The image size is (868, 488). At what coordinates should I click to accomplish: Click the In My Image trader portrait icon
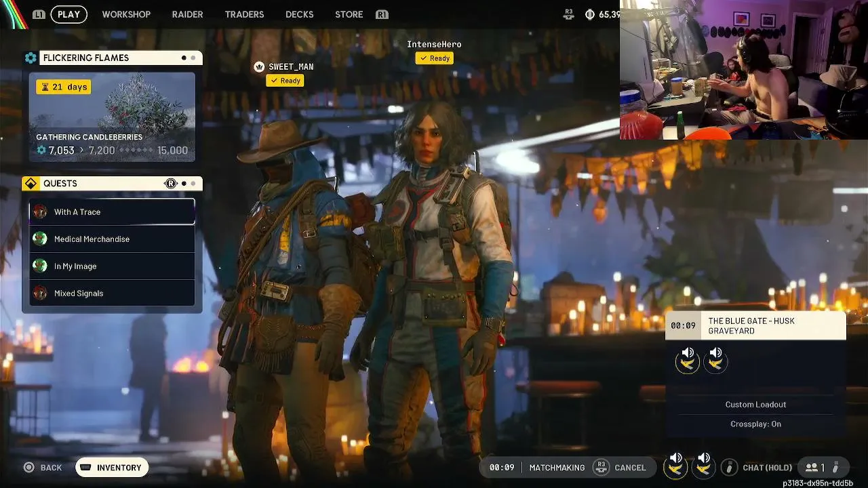(40, 266)
